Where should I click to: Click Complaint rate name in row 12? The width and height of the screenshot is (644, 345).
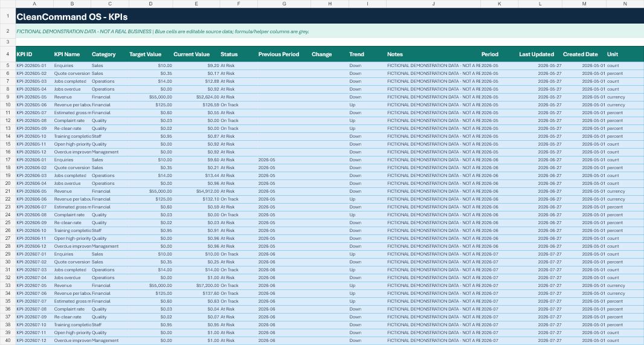pyautogui.click(x=72, y=121)
